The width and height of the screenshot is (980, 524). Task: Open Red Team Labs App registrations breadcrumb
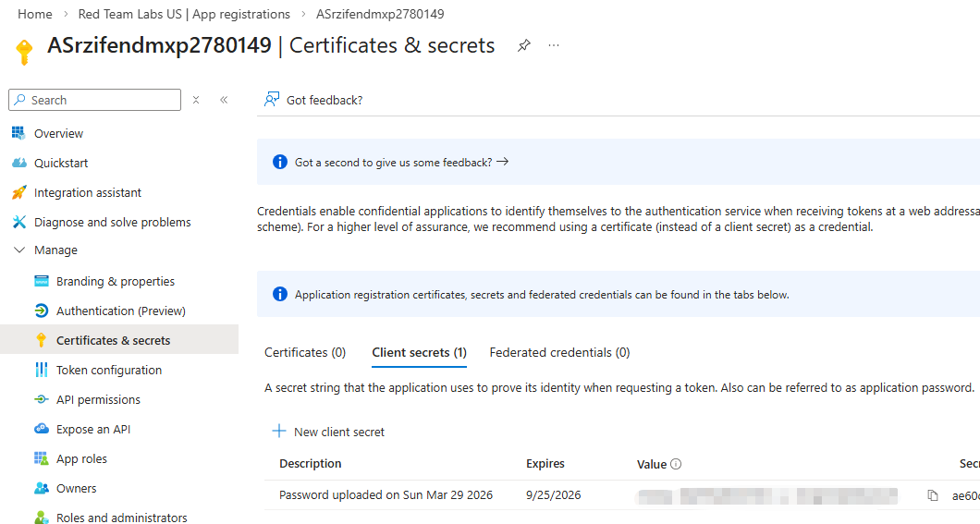(x=184, y=14)
